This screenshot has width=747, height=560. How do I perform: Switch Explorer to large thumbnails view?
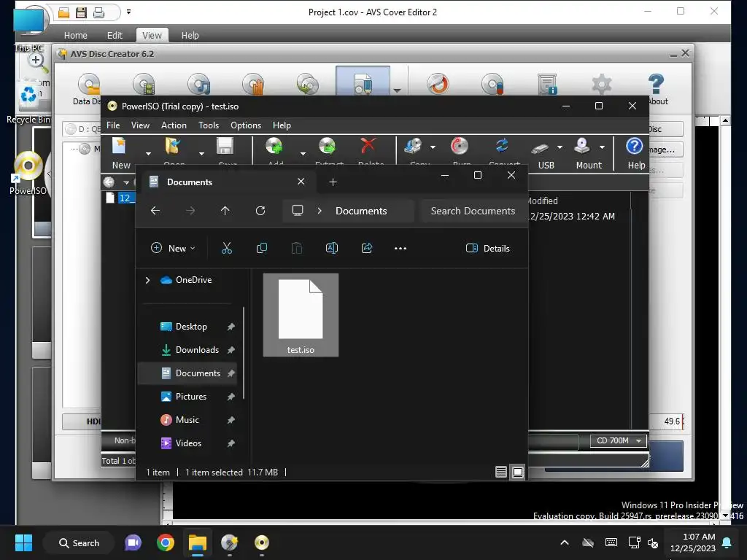pyautogui.click(x=518, y=472)
